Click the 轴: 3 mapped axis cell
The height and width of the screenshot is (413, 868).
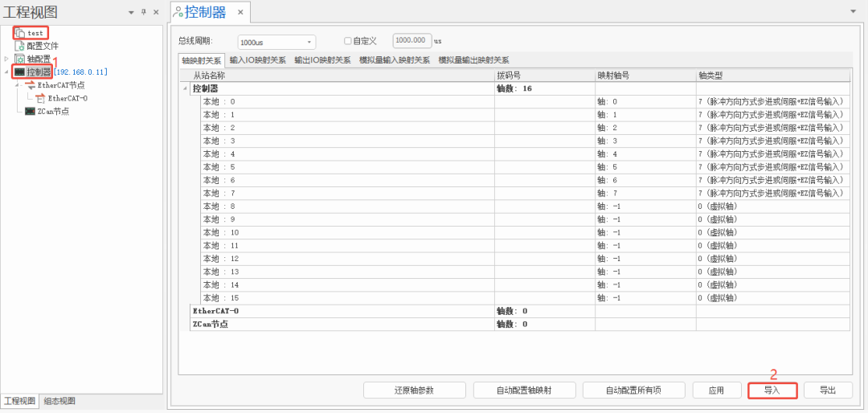(x=645, y=141)
